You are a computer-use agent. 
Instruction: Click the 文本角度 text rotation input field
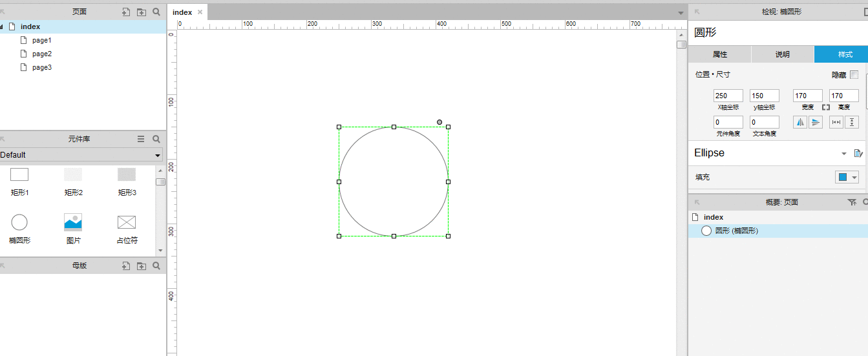tap(765, 122)
